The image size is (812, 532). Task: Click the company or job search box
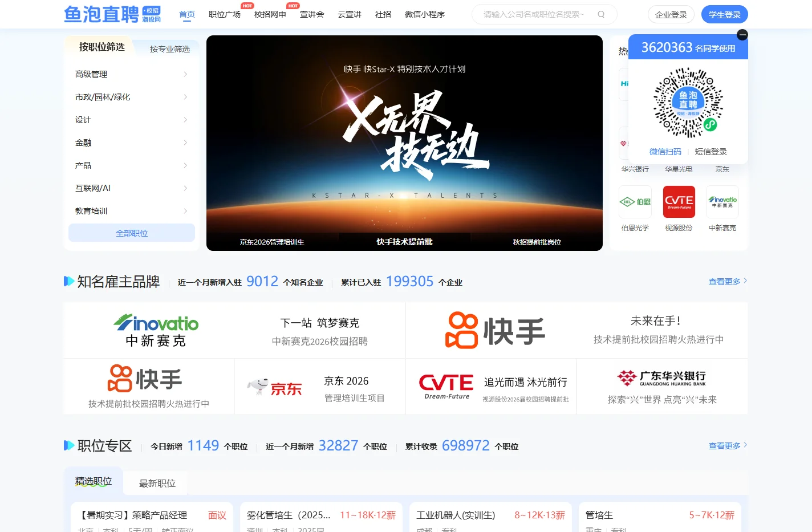click(544, 14)
